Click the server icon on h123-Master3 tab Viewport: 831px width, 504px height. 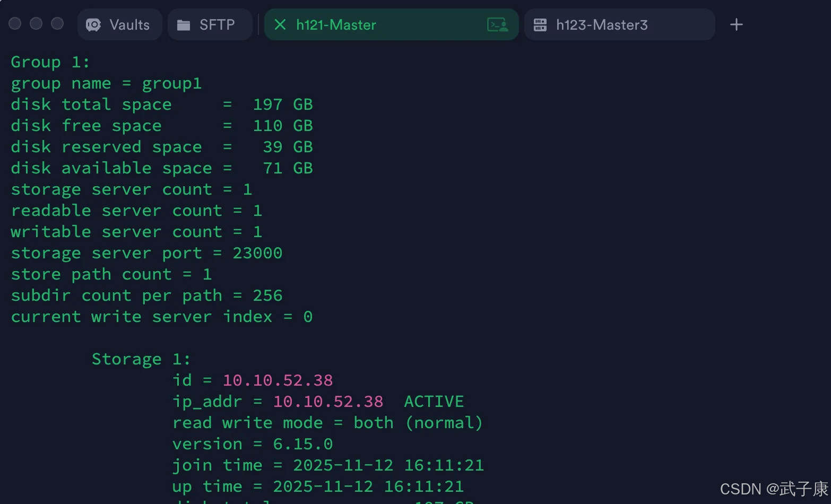[540, 25]
